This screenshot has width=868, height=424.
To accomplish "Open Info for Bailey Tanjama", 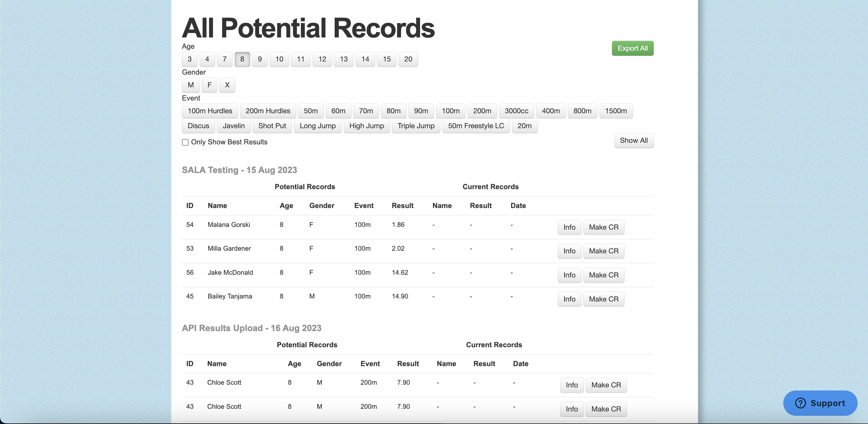I will click(569, 299).
